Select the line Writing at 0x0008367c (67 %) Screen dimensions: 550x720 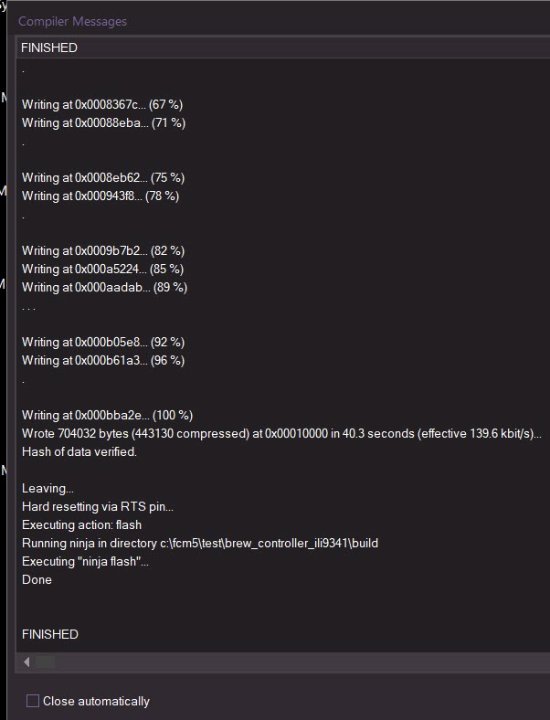[102, 105]
